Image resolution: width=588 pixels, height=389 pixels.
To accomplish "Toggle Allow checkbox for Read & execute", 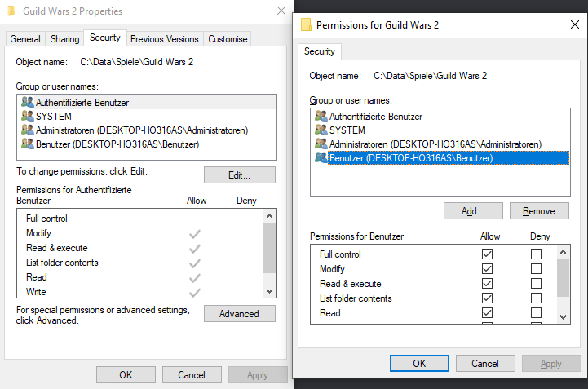I will point(487,283).
